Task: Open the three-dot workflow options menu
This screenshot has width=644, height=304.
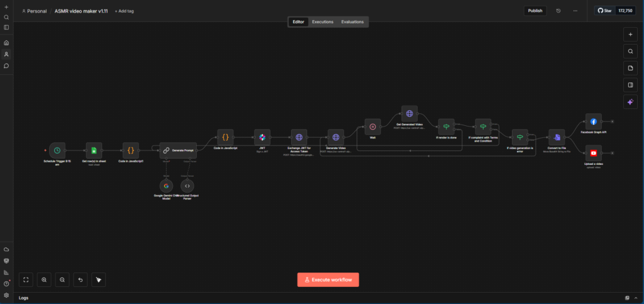Action: pos(575,11)
